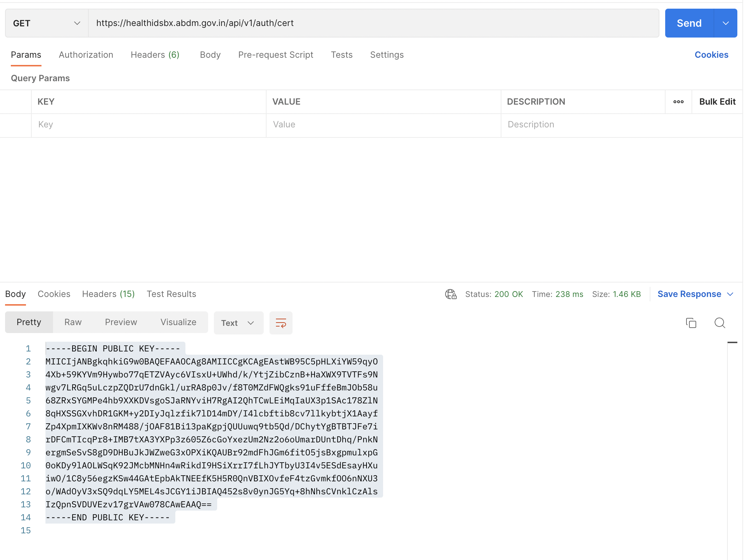Click the request URL field

pyautogui.click(x=374, y=23)
